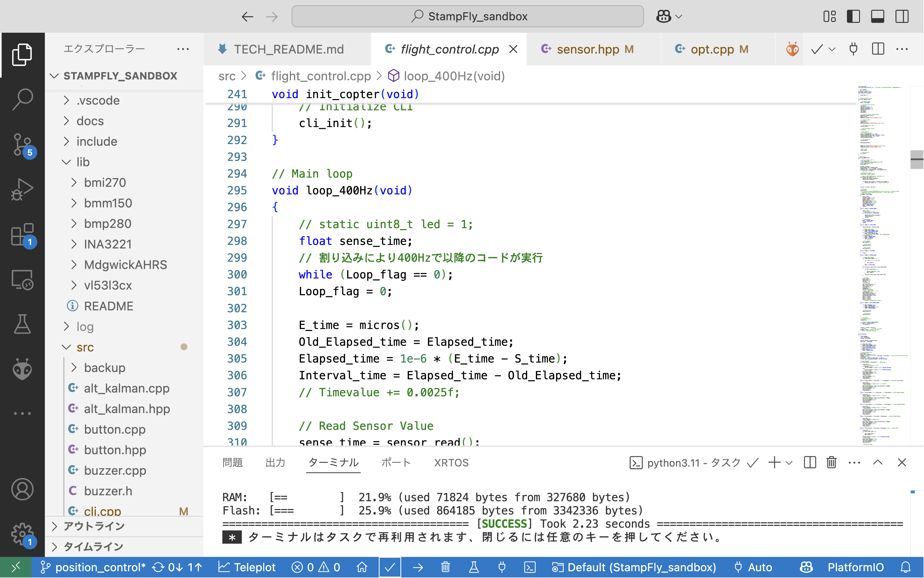The width and height of the screenshot is (924, 578).
Task: Click the position_control branch in status bar
Action: click(93, 567)
